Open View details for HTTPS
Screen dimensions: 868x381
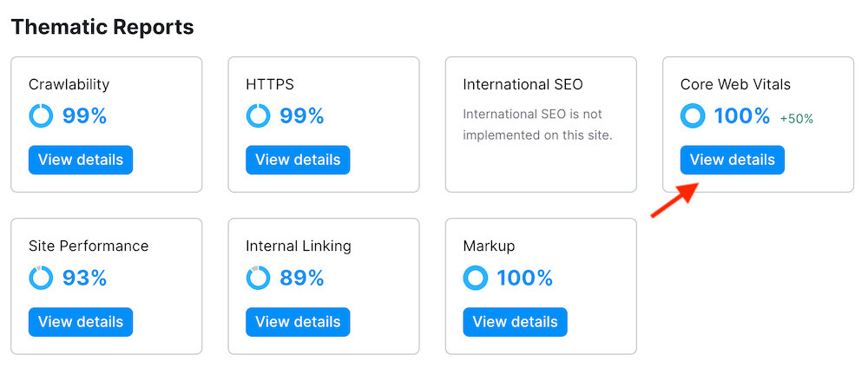coord(298,160)
